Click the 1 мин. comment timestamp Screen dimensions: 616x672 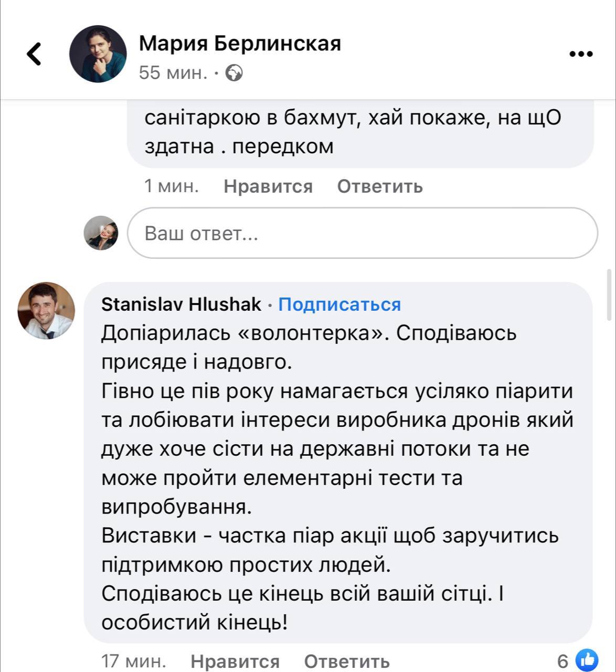click(x=172, y=186)
